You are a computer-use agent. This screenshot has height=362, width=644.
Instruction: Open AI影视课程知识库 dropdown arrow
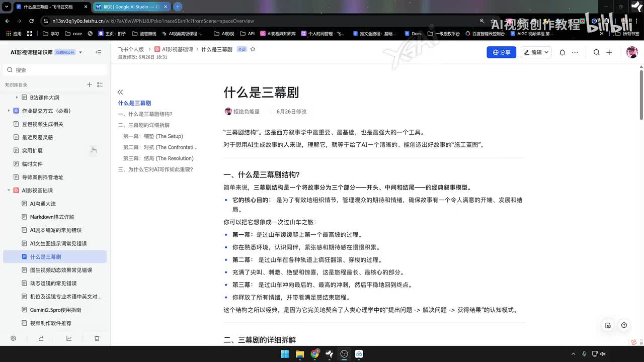click(x=80, y=52)
